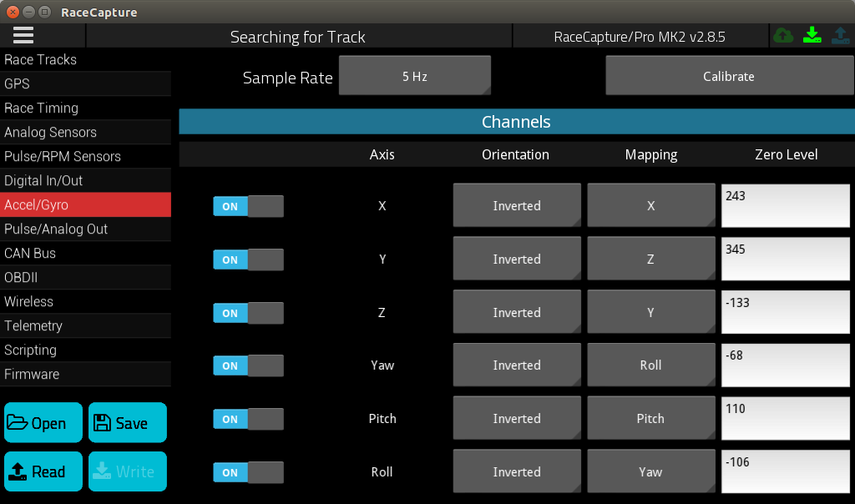Open orientation dropdown for Roll axis
This screenshot has height=504, width=855.
tap(516, 471)
